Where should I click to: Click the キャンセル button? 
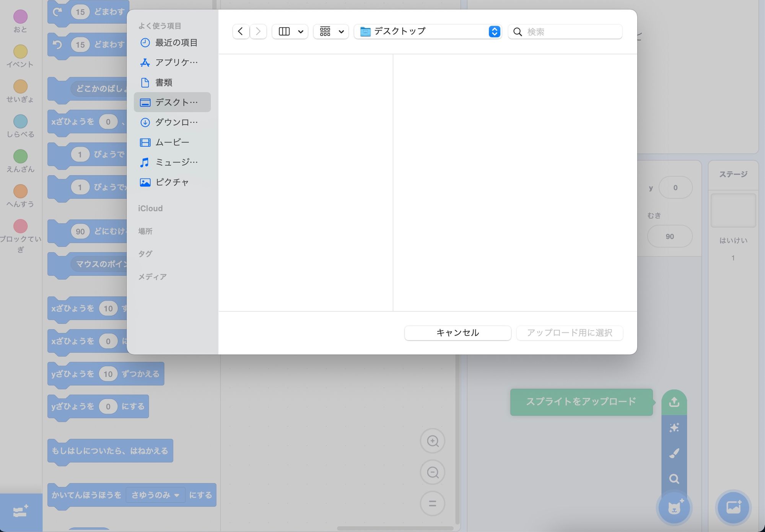457,333
